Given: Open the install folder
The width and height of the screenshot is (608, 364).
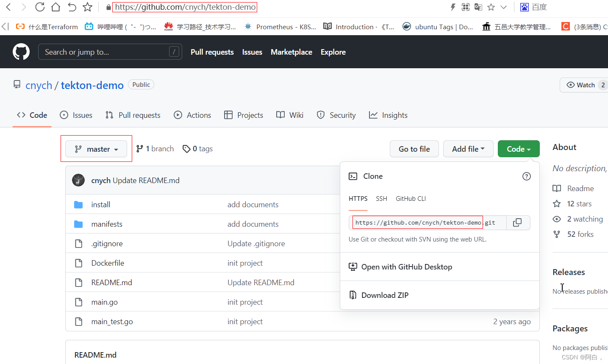Looking at the screenshot, I should tap(101, 205).
